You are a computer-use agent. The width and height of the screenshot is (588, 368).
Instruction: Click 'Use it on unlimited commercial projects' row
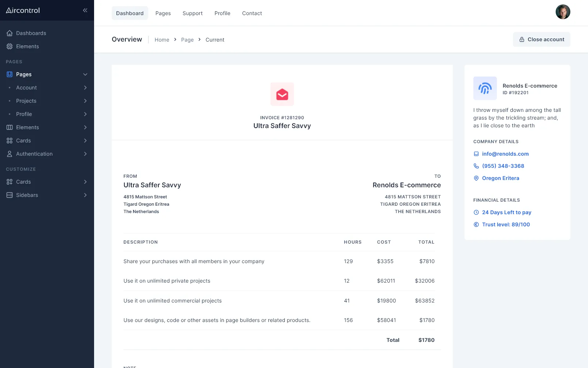point(279,301)
